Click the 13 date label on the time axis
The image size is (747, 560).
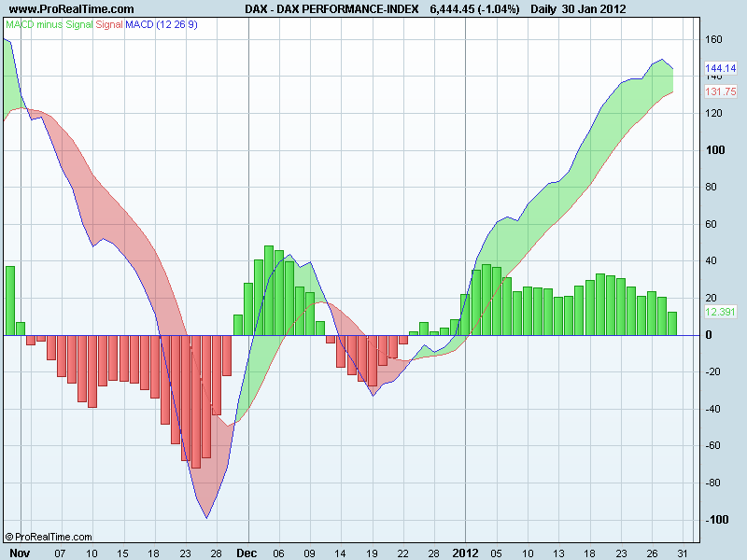[558, 553]
